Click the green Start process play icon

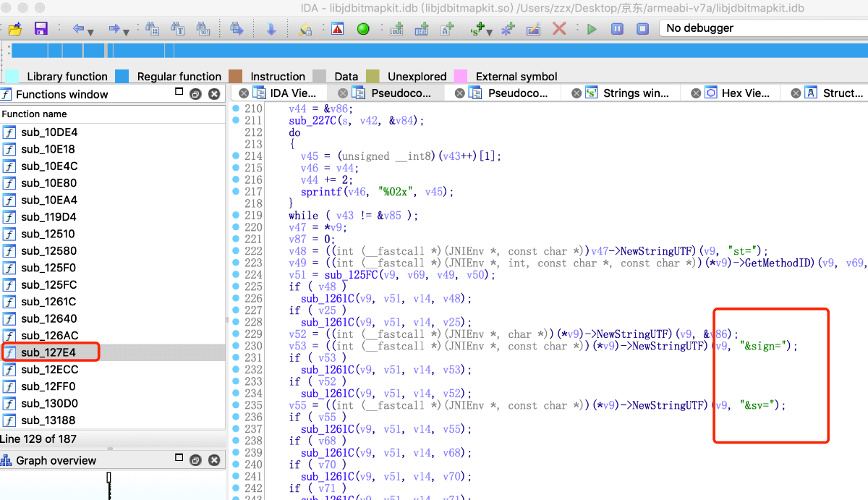pos(592,29)
